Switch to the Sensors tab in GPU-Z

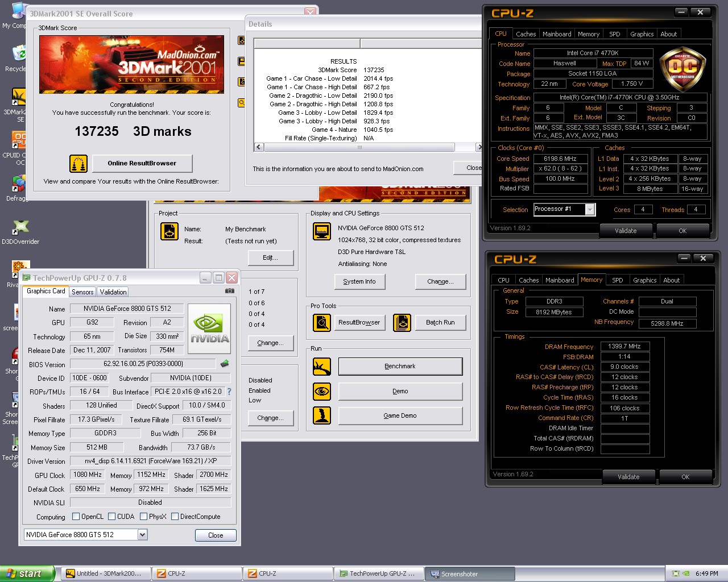pos(82,292)
